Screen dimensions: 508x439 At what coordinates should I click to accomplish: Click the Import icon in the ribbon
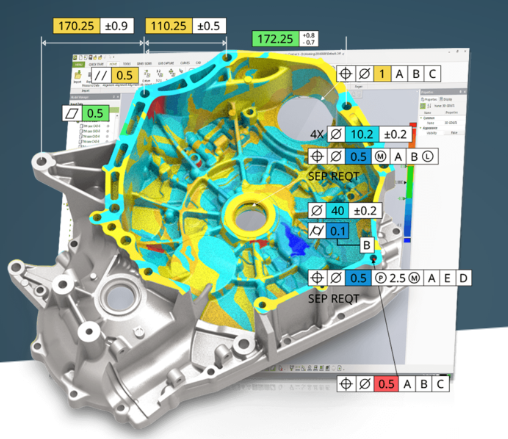coord(78,75)
